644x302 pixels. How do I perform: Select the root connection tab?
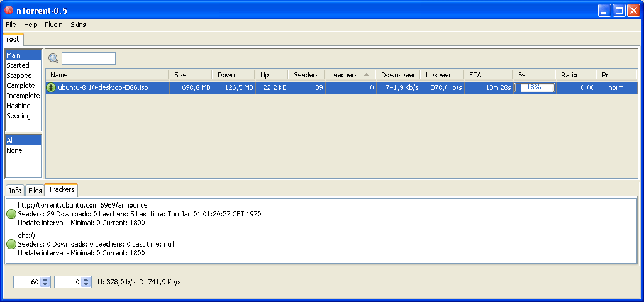click(13, 40)
